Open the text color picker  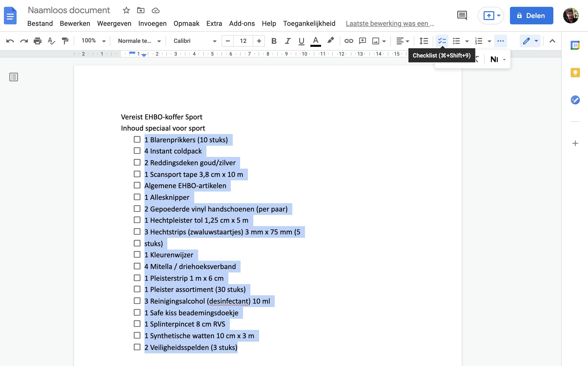click(315, 41)
